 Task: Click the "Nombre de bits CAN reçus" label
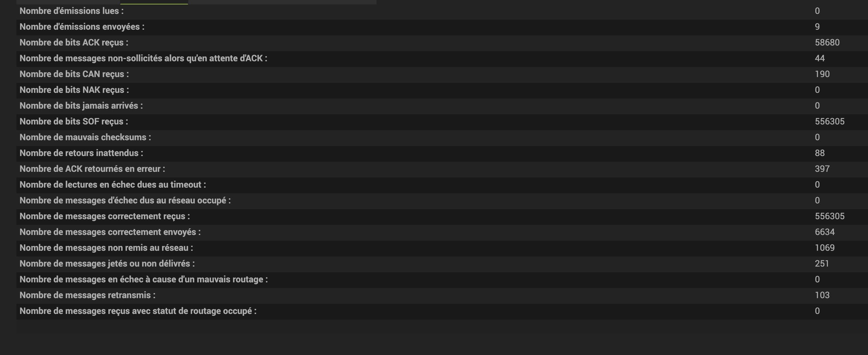[x=74, y=74]
